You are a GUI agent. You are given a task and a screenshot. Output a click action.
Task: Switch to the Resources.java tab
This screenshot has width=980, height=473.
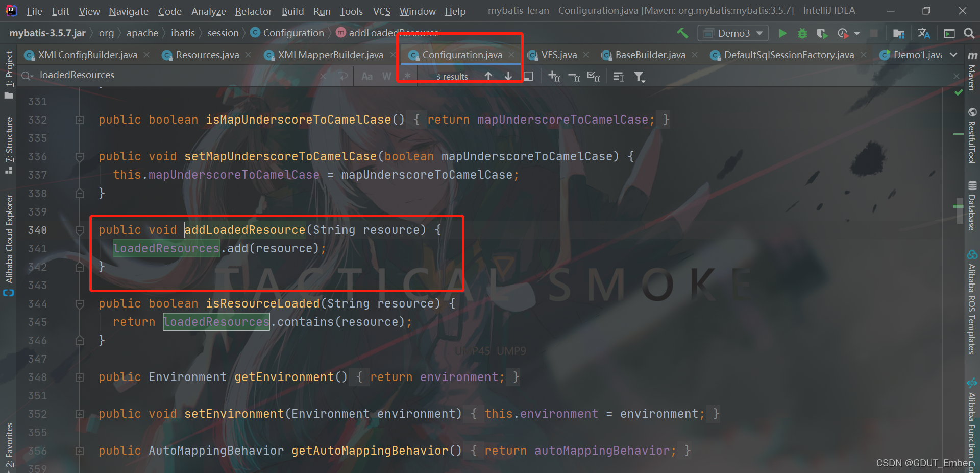207,55
